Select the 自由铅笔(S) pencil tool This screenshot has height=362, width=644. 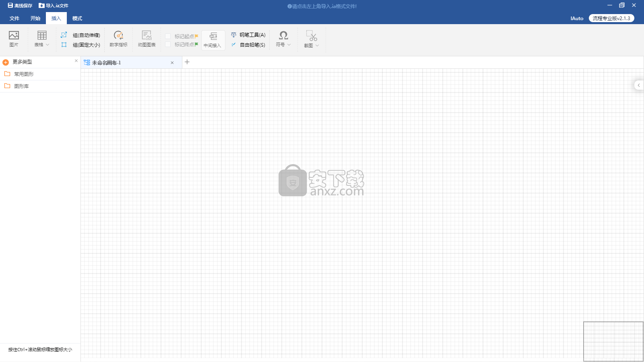248,45
